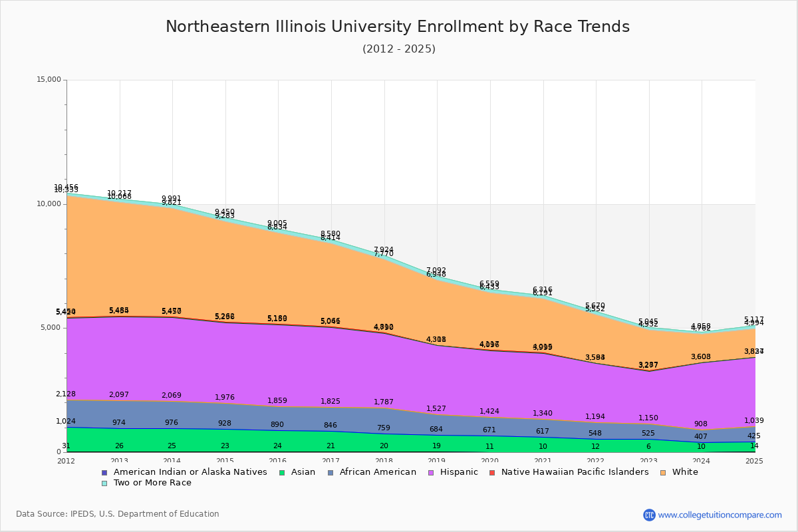Click the green legend marker for Asian

point(281,473)
